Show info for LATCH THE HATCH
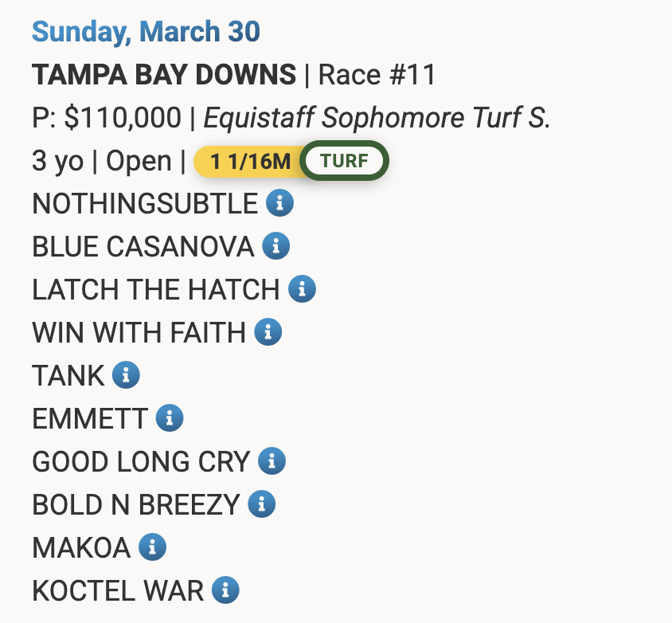672x623 pixels. 302,289
